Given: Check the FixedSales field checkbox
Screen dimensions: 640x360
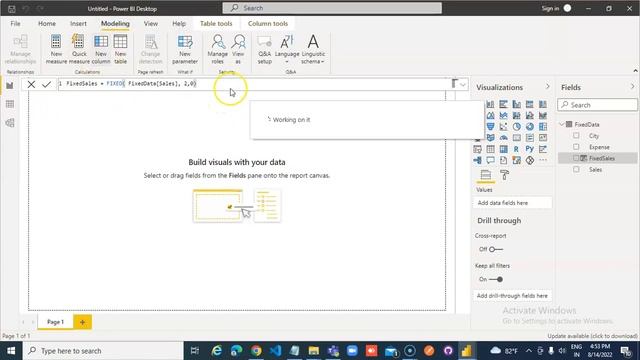Looking at the screenshot, I should tap(576, 158).
